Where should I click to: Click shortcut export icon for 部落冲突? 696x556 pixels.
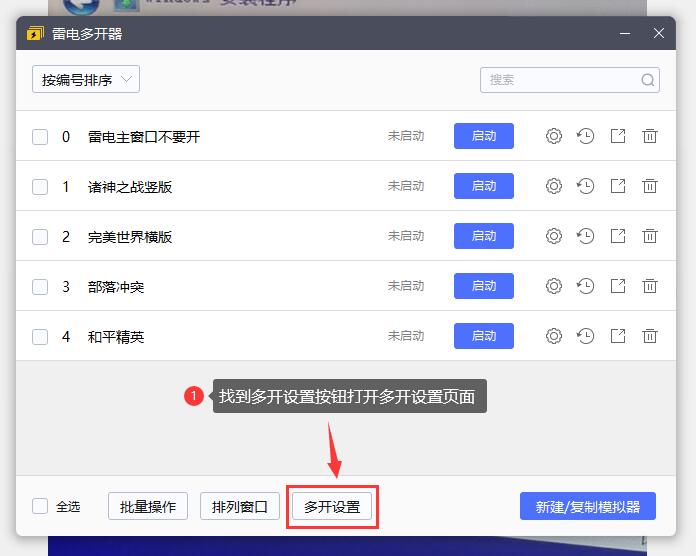pyautogui.click(x=618, y=286)
